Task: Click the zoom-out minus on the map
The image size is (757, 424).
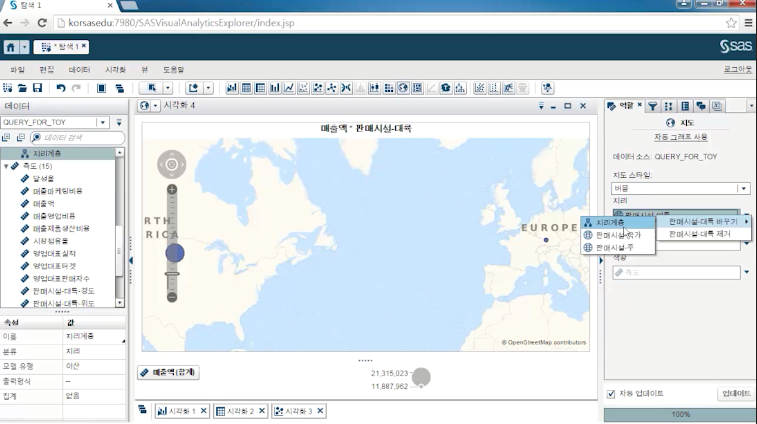Action: coord(172,297)
